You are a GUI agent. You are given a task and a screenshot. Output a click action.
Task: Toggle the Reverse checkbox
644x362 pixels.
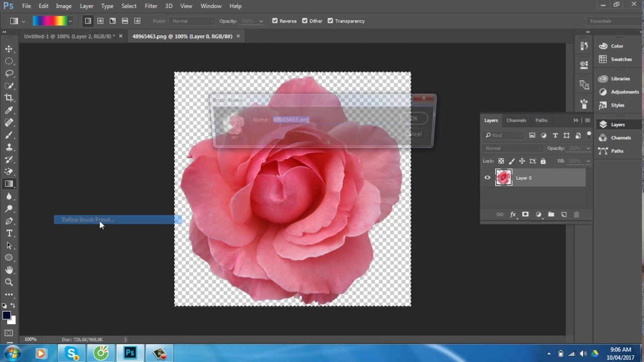point(275,21)
